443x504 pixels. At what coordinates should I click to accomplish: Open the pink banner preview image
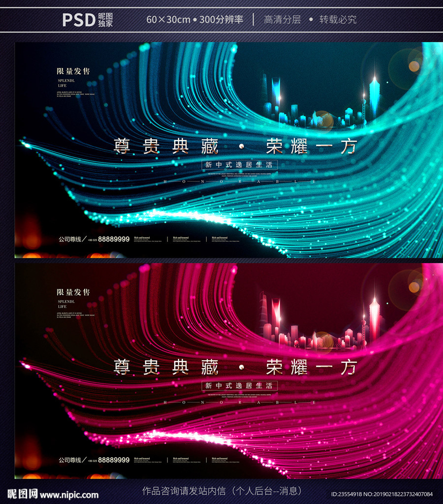coord(228,371)
